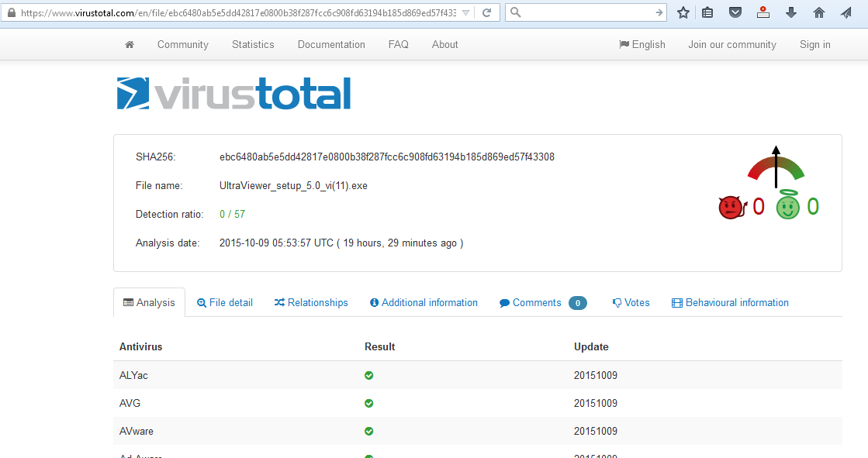
Task: Click the comments count badge
Action: 577,303
